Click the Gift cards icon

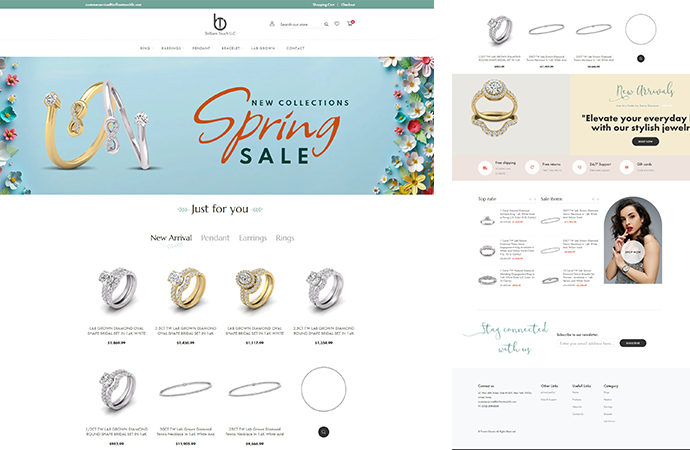coord(627,167)
